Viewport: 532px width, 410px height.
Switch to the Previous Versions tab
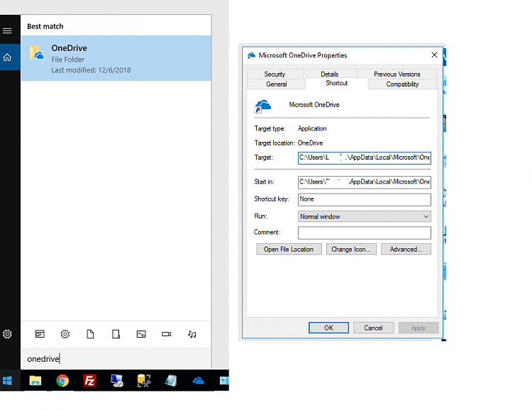coord(397,74)
